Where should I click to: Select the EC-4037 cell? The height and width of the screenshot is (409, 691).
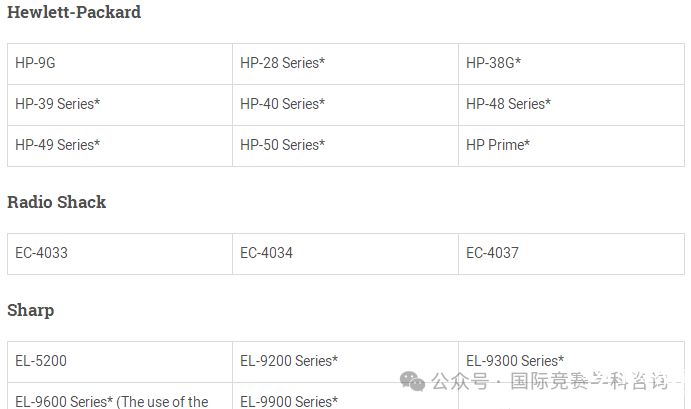click(x=572, y=254)
